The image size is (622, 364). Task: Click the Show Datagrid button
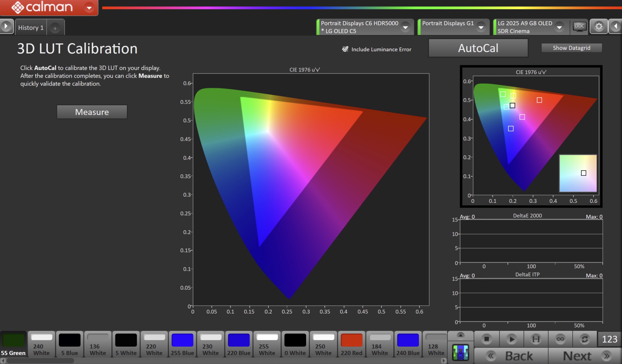tap(571, 48)
